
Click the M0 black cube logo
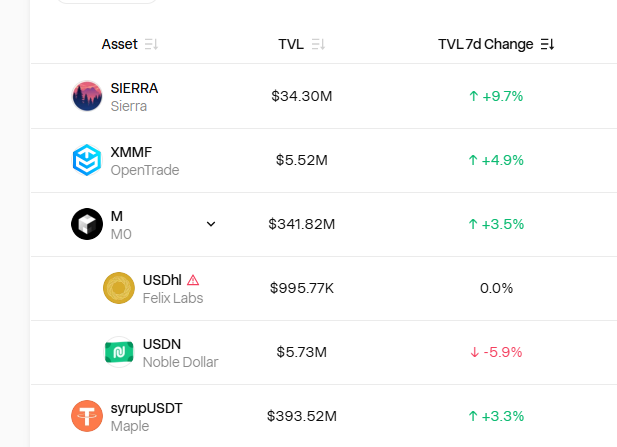[87, 224]
